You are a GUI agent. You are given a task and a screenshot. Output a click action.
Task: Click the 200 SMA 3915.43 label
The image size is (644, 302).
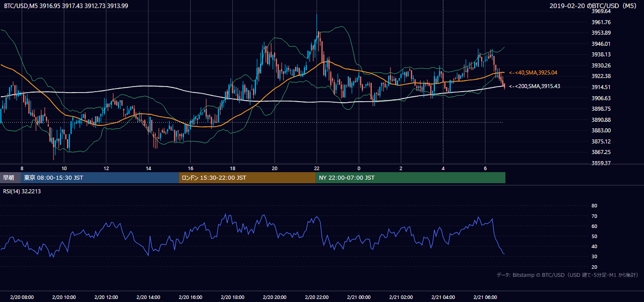pyautogui.click(x=535, y=86)
